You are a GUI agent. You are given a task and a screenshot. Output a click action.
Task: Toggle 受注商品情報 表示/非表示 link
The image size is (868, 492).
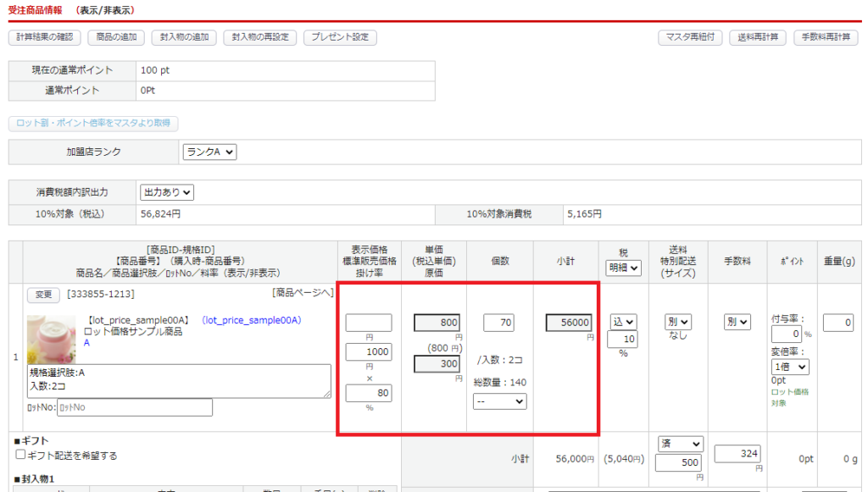[105, 10]
